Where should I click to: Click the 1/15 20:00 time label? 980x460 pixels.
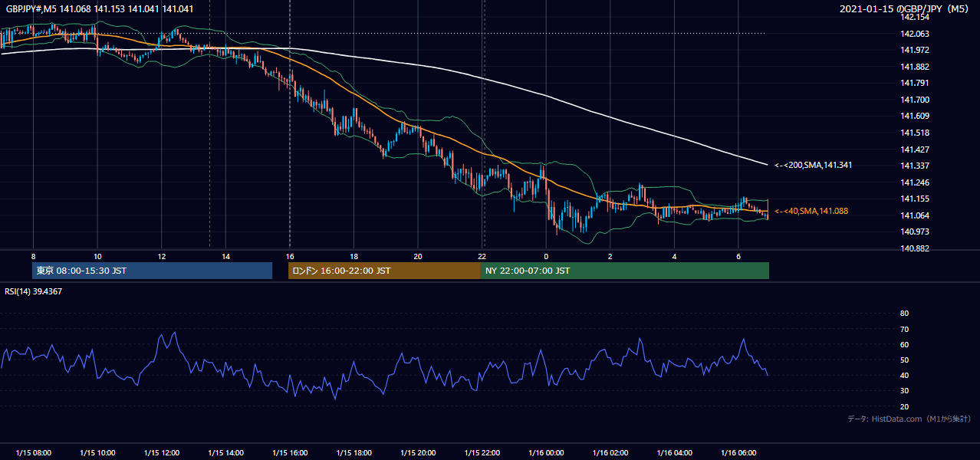coord(418,453)
